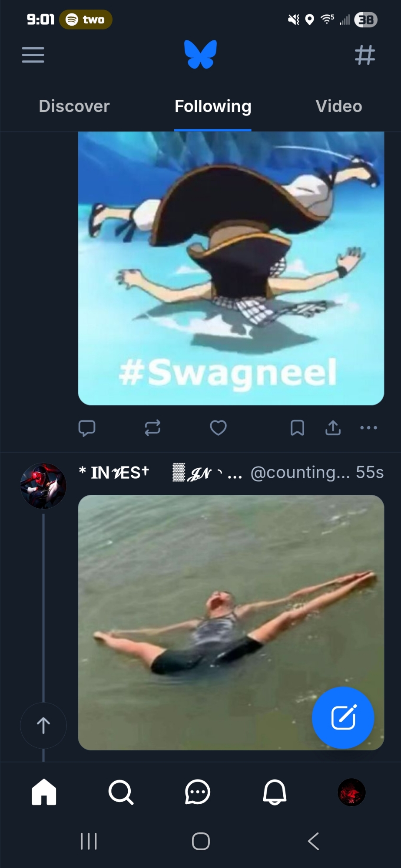The width and height of the screenshot is (401, 868).
Task: Bookmark the Swagneel post
Action: click(297, 428)
